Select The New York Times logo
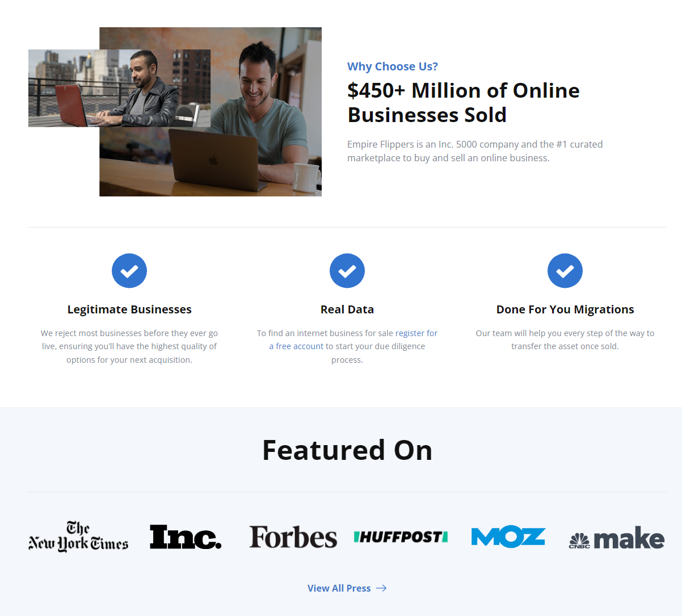The height and width of the screenshot is (616, 682). pos(78,537)
